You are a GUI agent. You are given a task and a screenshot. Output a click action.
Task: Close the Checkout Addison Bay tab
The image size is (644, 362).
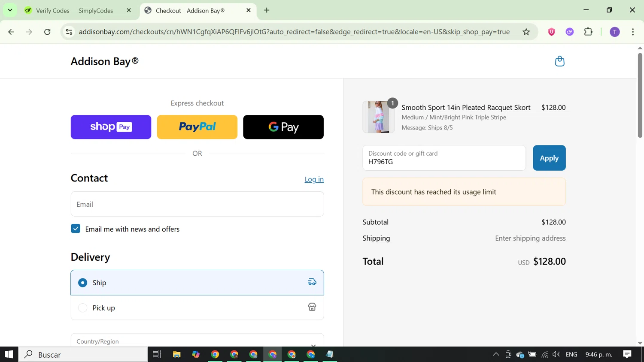pos(249,10)
